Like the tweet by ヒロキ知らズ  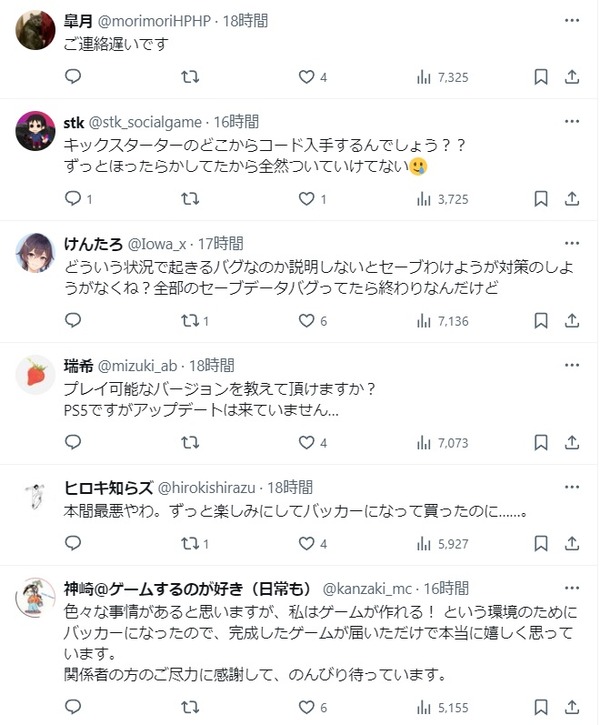(312, 543)
